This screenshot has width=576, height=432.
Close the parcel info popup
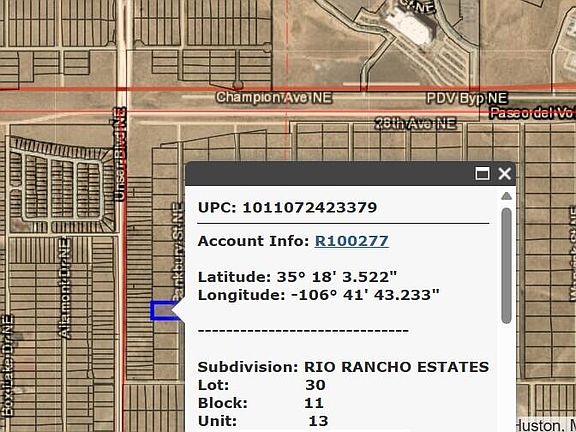point(505,174)
